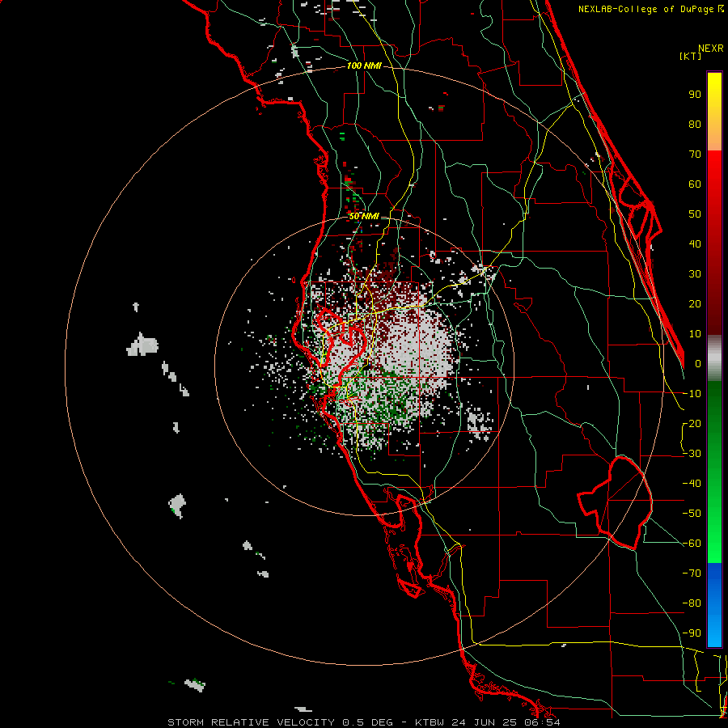Viewport: 728px width, 728px height.
Task: Pick the blue band at the scale bottom
Action: 714,604
